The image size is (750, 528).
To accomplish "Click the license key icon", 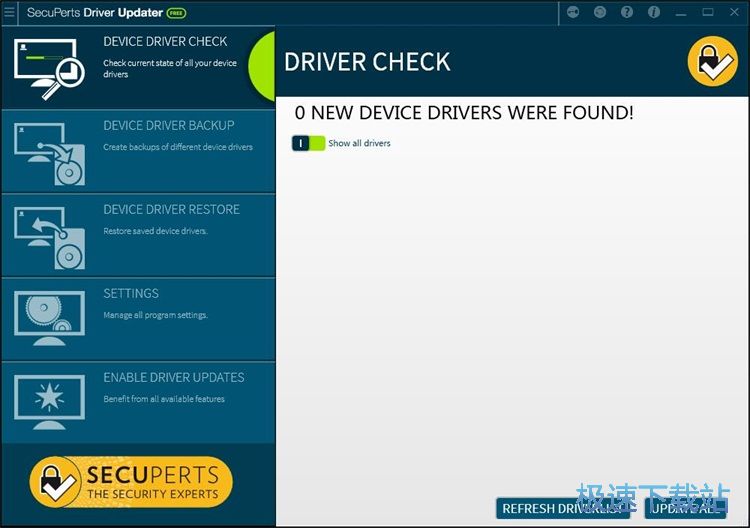I will 573,12.
